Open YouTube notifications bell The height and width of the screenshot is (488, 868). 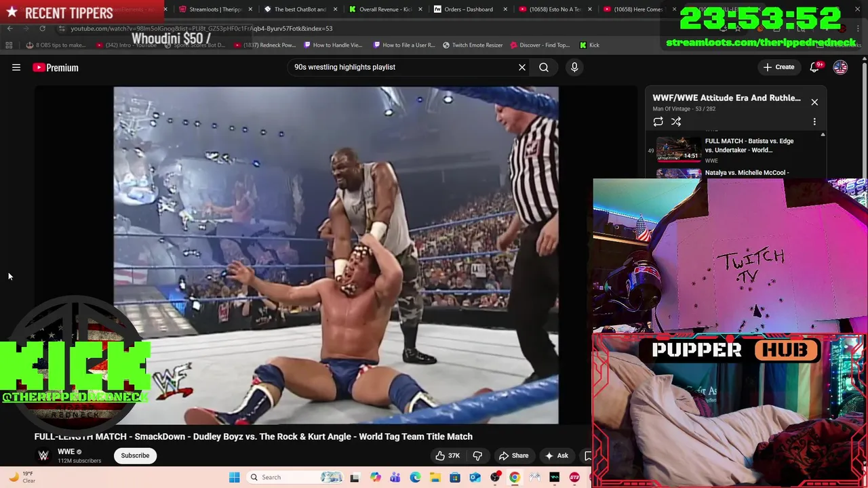coord(815,67)
